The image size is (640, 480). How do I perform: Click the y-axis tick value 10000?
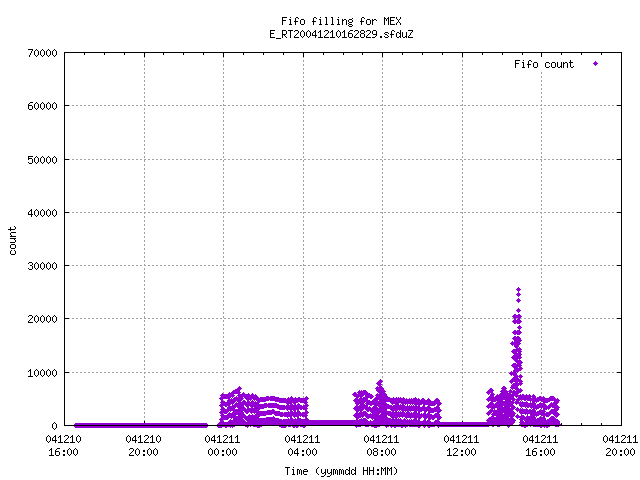(42, 373)
